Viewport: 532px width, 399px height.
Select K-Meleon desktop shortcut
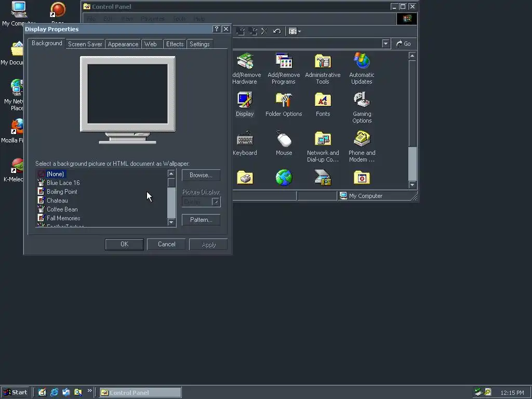click(14, 170)
